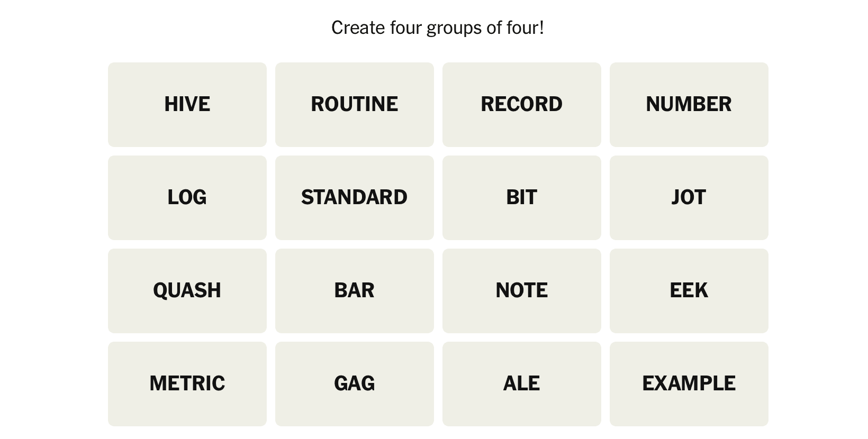Image resolution: width=868 pixels, height=439 pixels.
Task: Choose the EXAMPLE word card
Action: tap(689, 383)
